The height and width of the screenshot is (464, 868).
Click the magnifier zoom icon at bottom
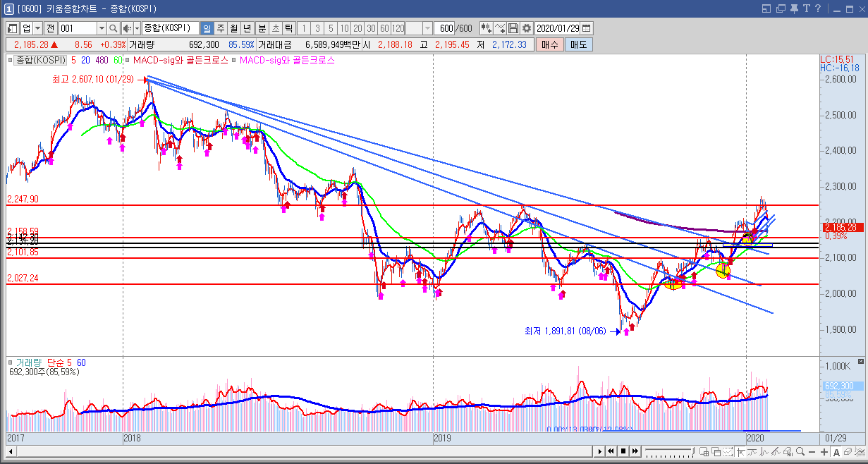tap(800, 451)
